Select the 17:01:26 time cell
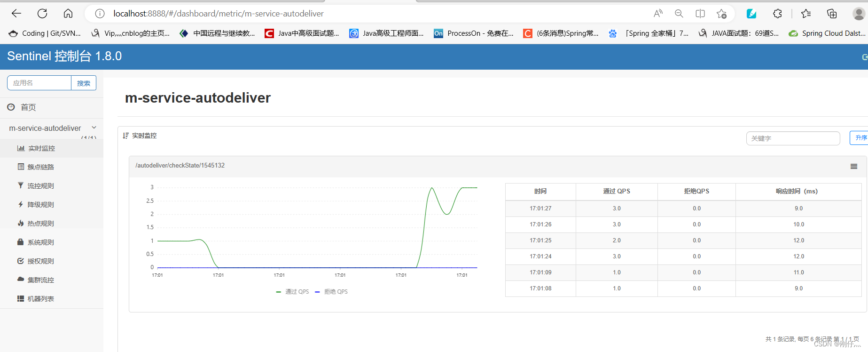The width and height of the screenshot is (868, 352). (x=540, y=224)
